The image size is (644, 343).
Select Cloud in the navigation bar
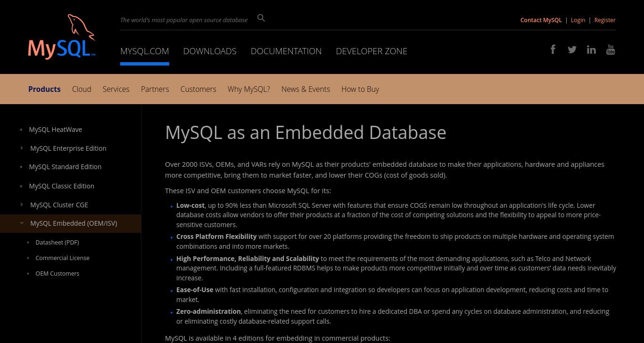click(82, 89)
